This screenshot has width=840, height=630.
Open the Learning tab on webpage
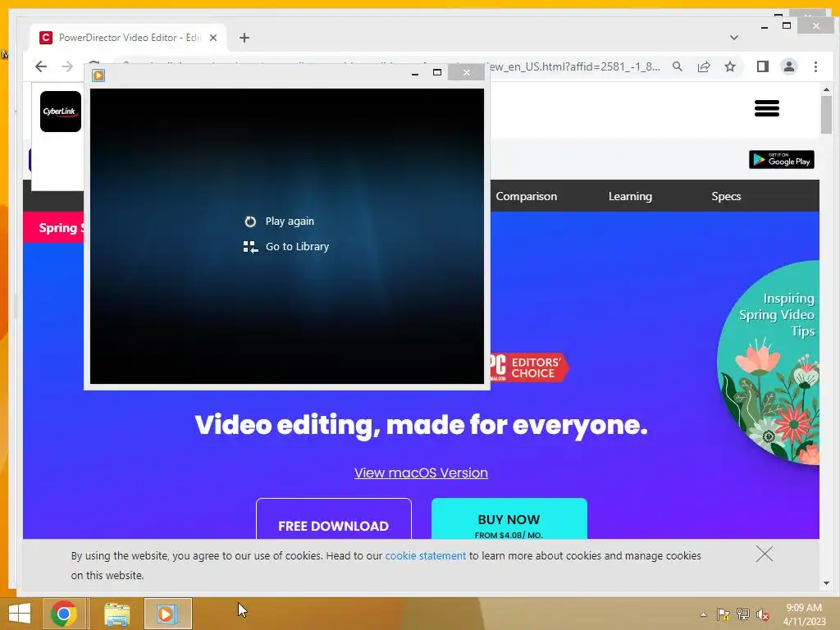630,196
